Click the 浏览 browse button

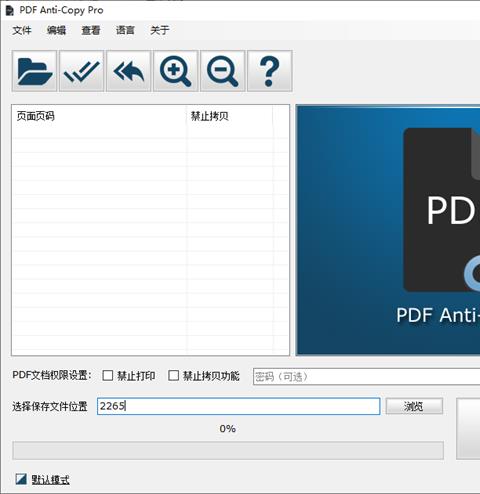[x=414, y=406]
